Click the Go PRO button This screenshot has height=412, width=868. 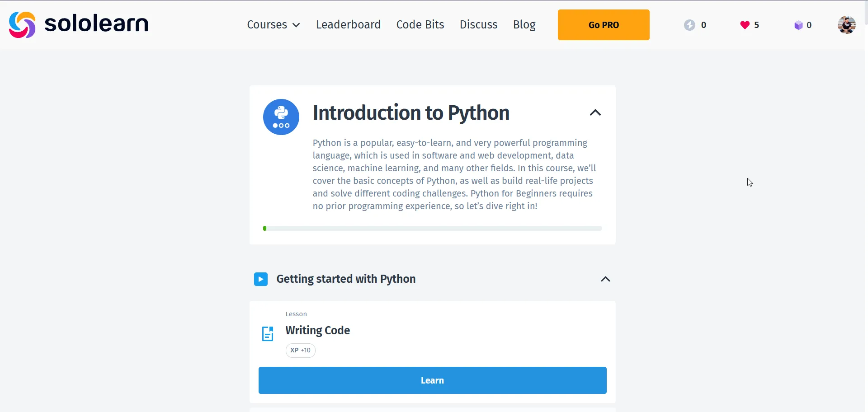pyautogui.click(x=603, y=24)
